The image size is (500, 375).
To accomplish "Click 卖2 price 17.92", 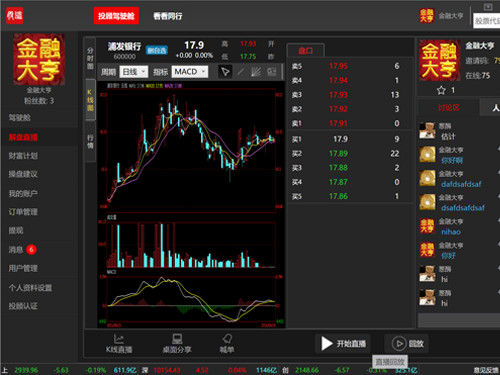I will pyautogui.click(x=338, y=109).
